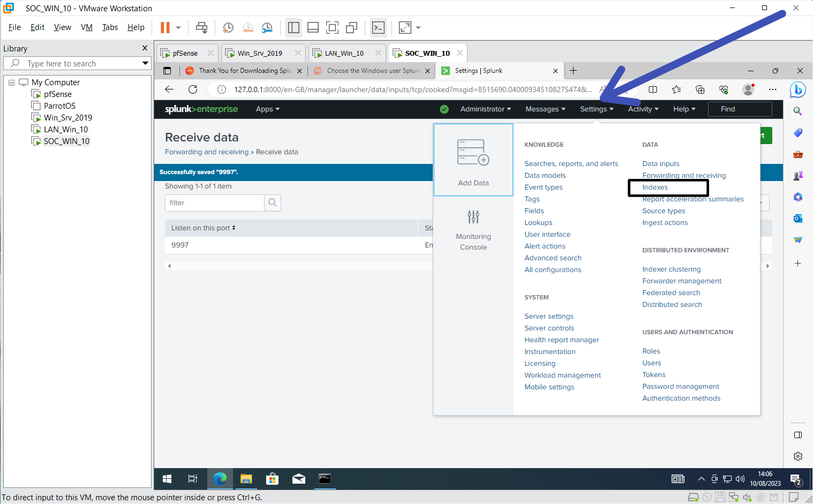Open Splunk Help dropdown
This screenshot has width=813, height=504.
point(684,109)
